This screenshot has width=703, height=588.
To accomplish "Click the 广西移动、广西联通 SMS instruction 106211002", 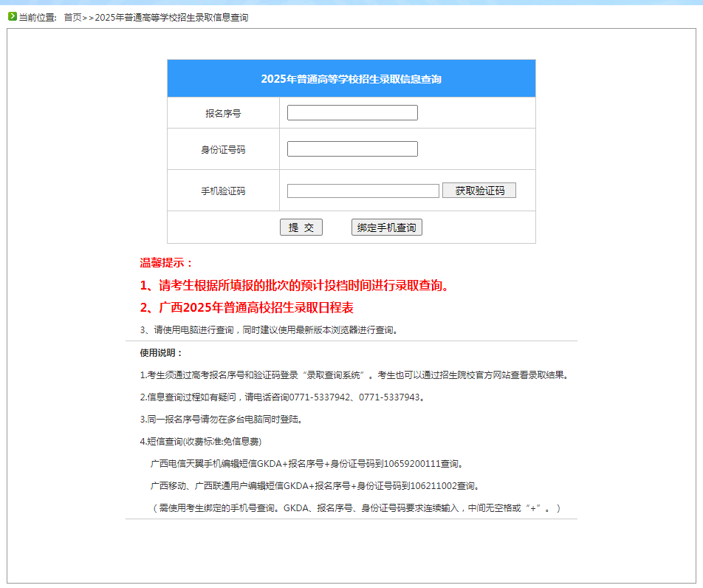I will coord(315,486).
